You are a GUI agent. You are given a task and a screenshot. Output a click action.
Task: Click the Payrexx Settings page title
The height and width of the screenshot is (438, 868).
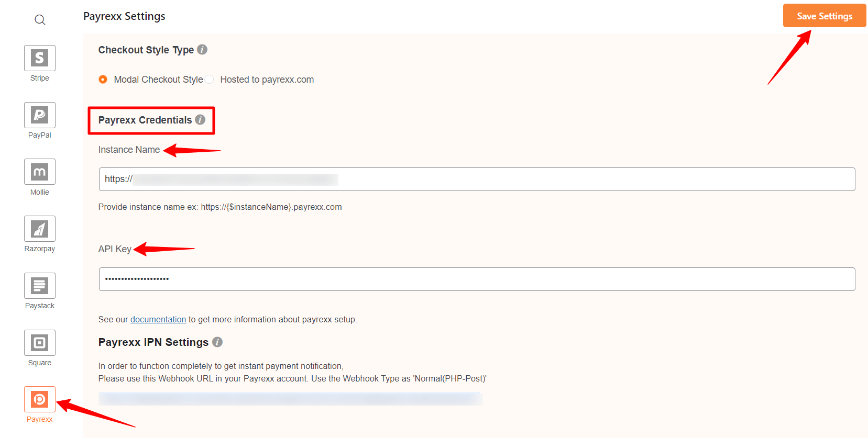click(124, 16)
